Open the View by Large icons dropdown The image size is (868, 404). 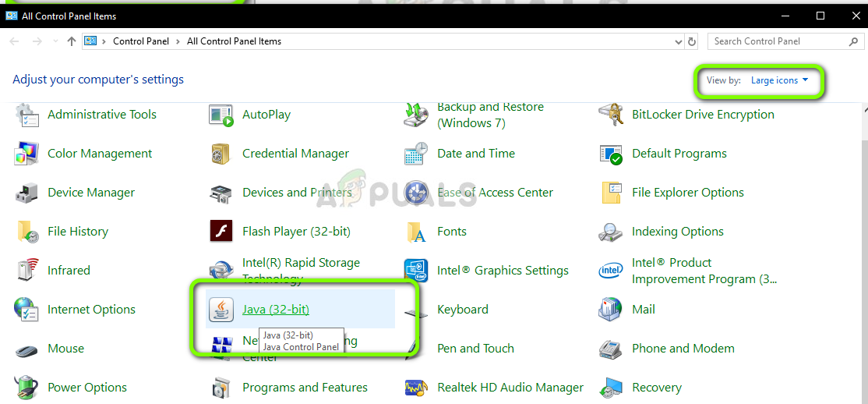click(x=779, y=80)
